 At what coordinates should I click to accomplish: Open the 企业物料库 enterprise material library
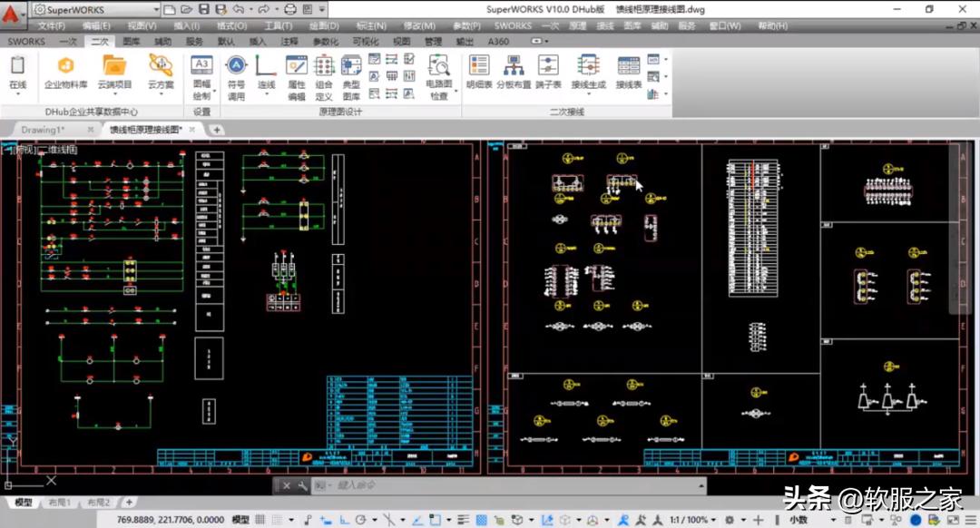tap(65, 71)
